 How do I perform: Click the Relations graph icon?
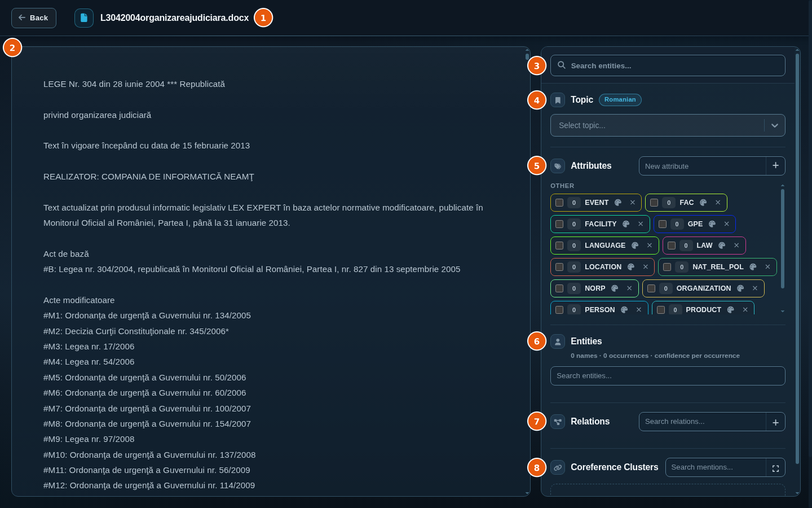click(558, 422)
